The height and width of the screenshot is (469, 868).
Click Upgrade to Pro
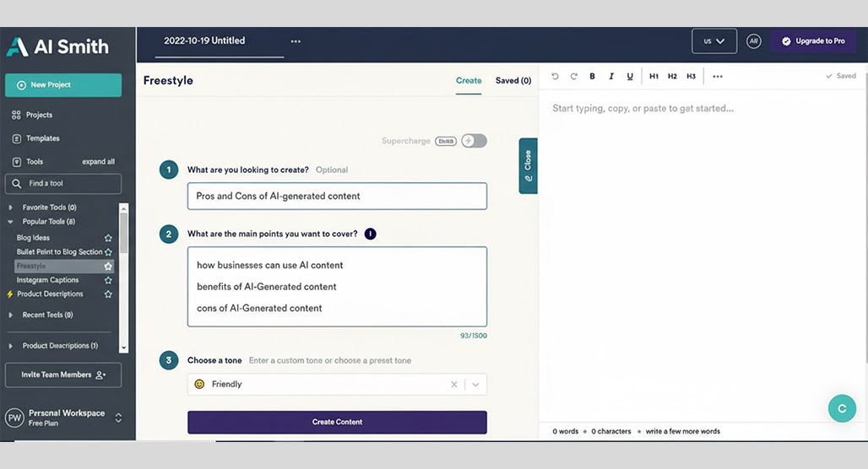pyautogui.click(x=813, y=41)
